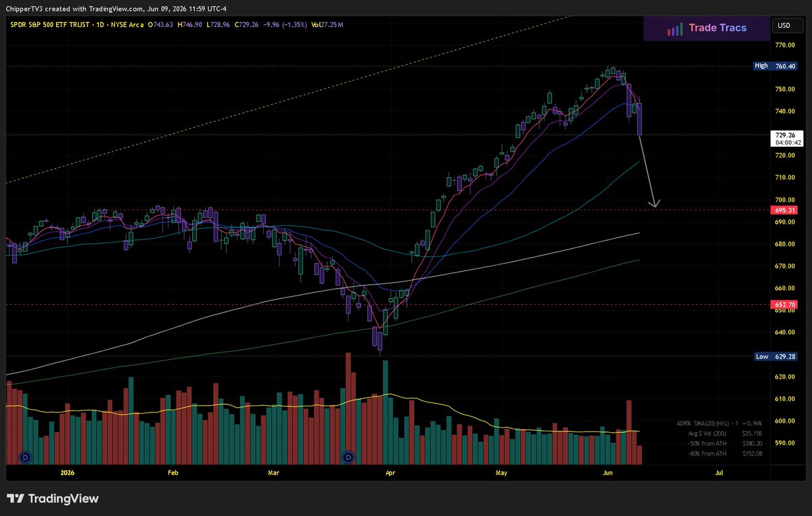Click the May label on time axis
Image resolution: width=812 pixels, height=516 pixels.
coord(501,473)
